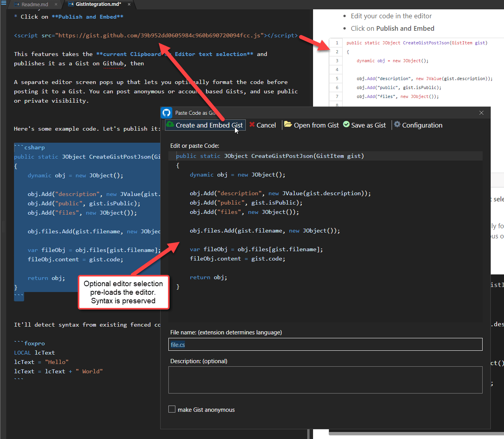
Task: Click line number 2 in preview gist
Action: pos(337,52)
